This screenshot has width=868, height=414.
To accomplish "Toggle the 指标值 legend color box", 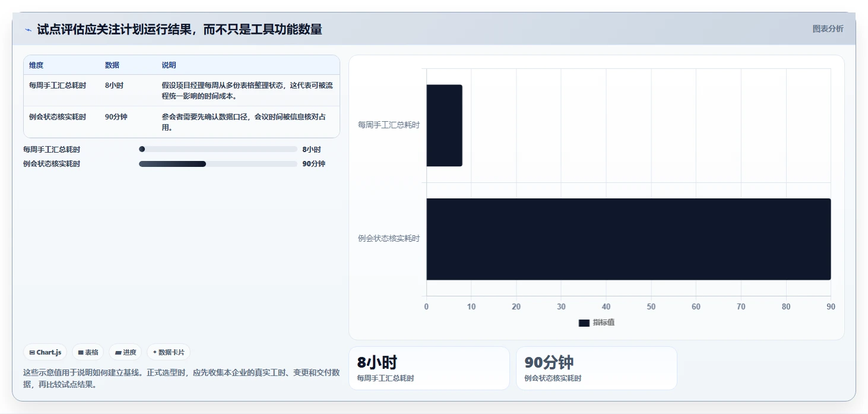I will 584,323.
